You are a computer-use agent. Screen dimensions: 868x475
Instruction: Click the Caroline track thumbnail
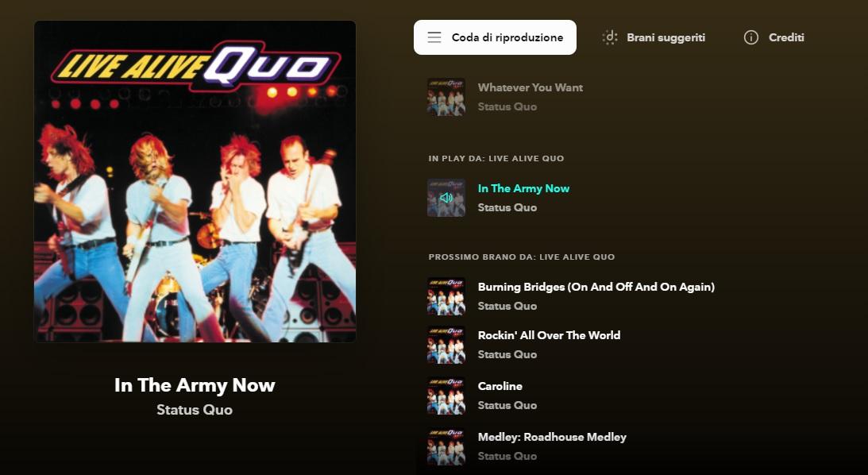tap(446, 396)
